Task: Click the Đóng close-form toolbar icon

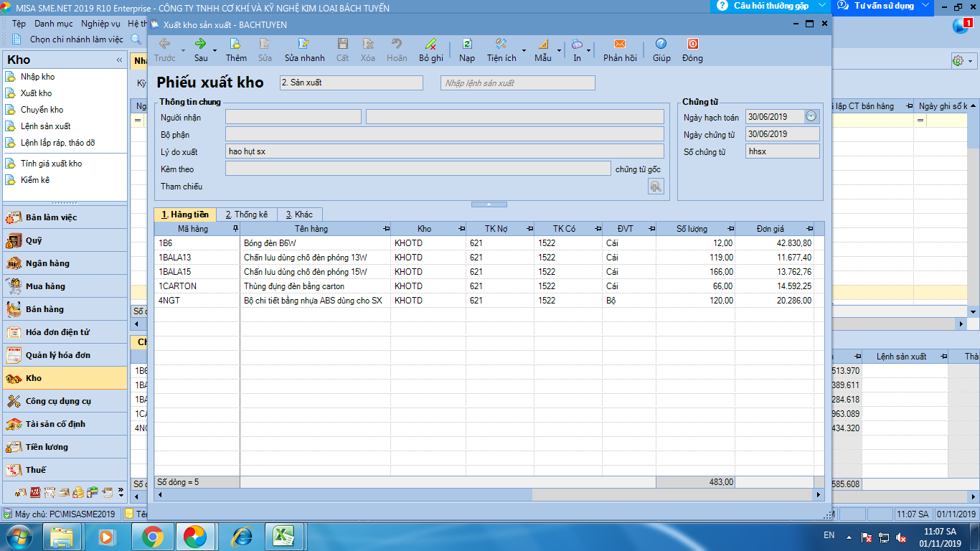Action: pyautogui.click(x=692, y=44)
